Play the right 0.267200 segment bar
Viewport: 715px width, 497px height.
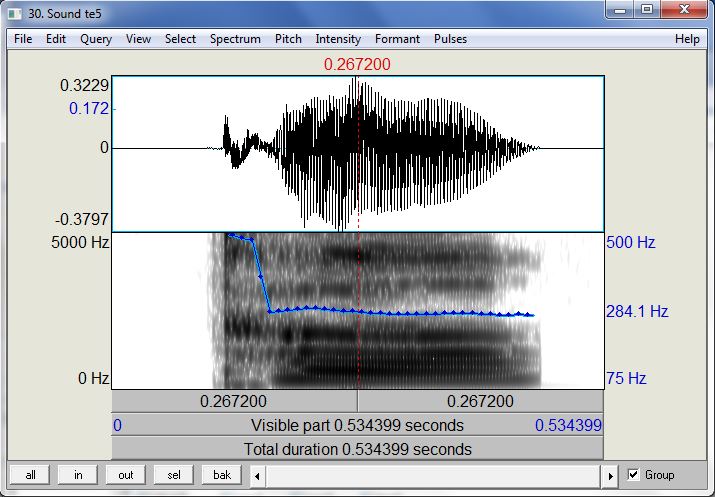[x=481, y=402]
